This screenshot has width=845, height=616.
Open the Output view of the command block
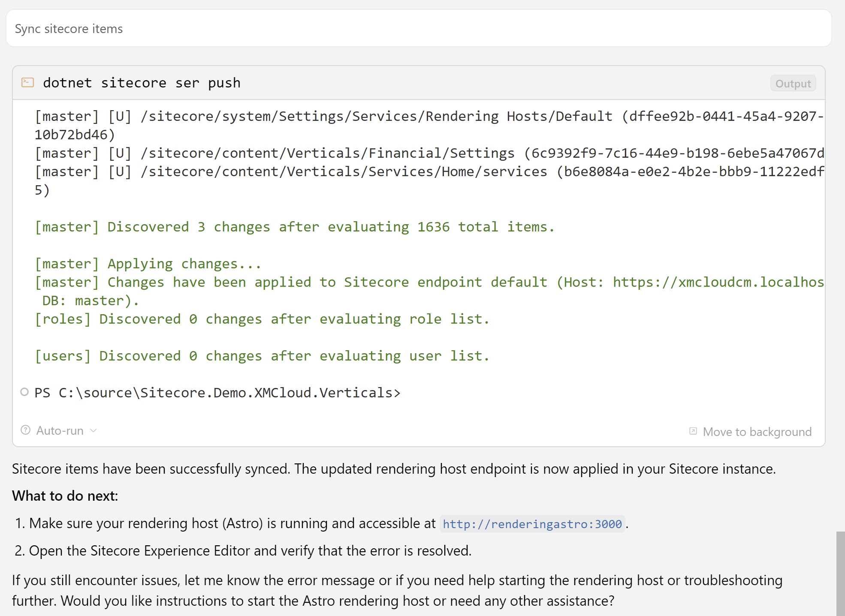point(792,83)
